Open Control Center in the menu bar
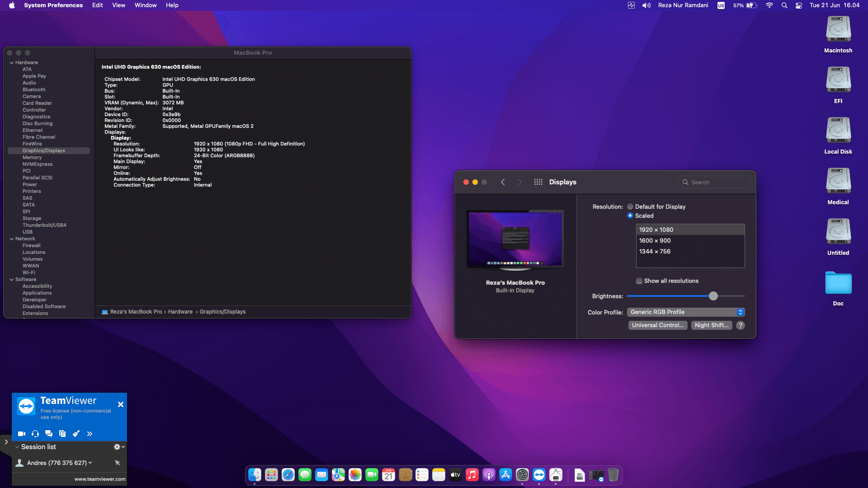868x488 pixels. click(x=799, y=5)
